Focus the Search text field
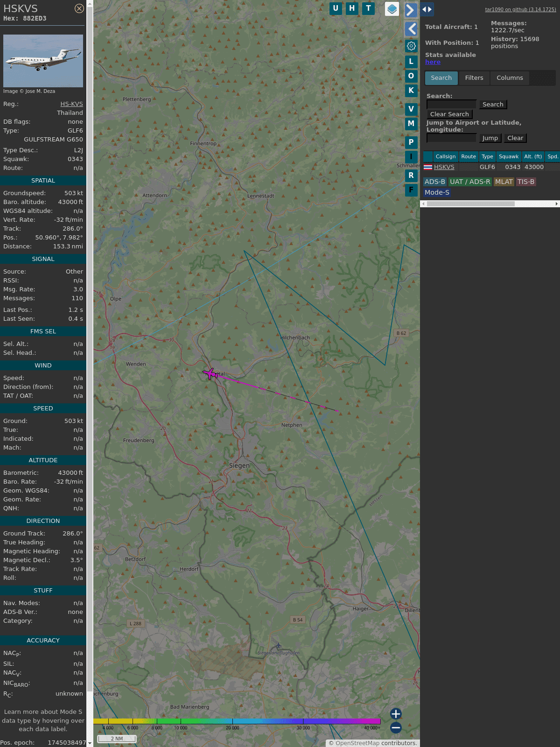Image resolution: width=560 pixels, height=747 pixels. pyautogui.click(x=452, y=105)
